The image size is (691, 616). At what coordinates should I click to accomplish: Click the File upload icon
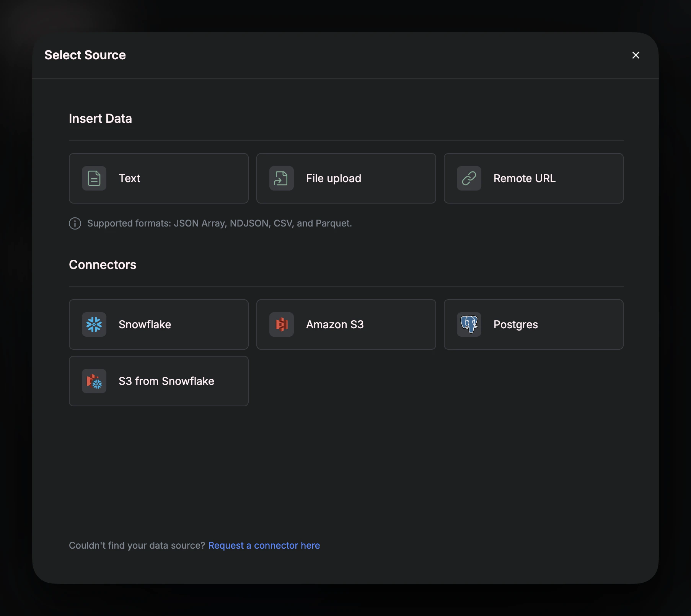click(281, 178)
